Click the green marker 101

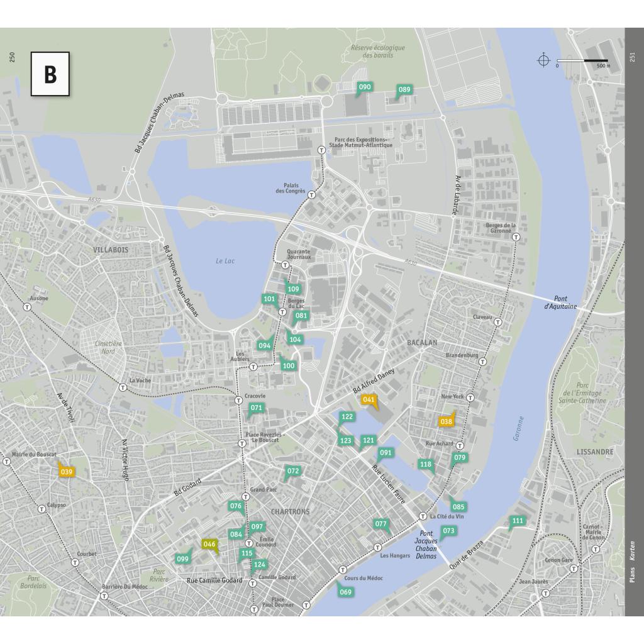pyautogui.click(x=270, y=299)
